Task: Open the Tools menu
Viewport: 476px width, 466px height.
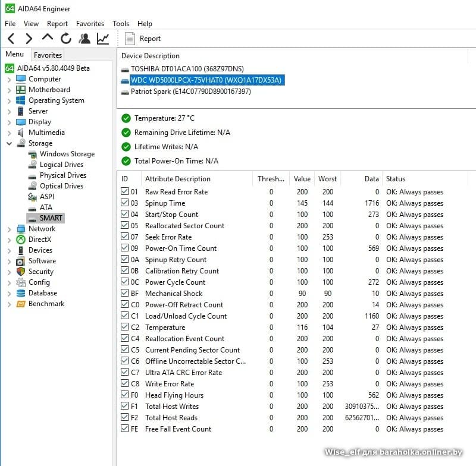Action: click(121, 24)
